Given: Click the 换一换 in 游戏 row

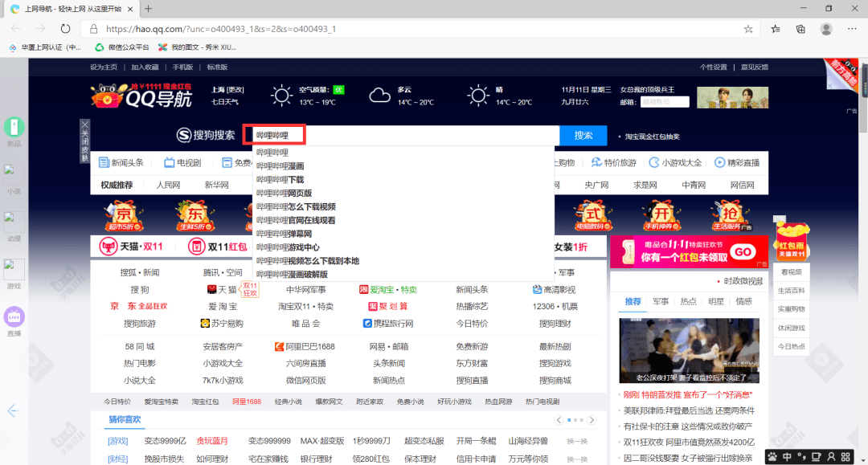Looking at the screenshot, I should (577, 441).
